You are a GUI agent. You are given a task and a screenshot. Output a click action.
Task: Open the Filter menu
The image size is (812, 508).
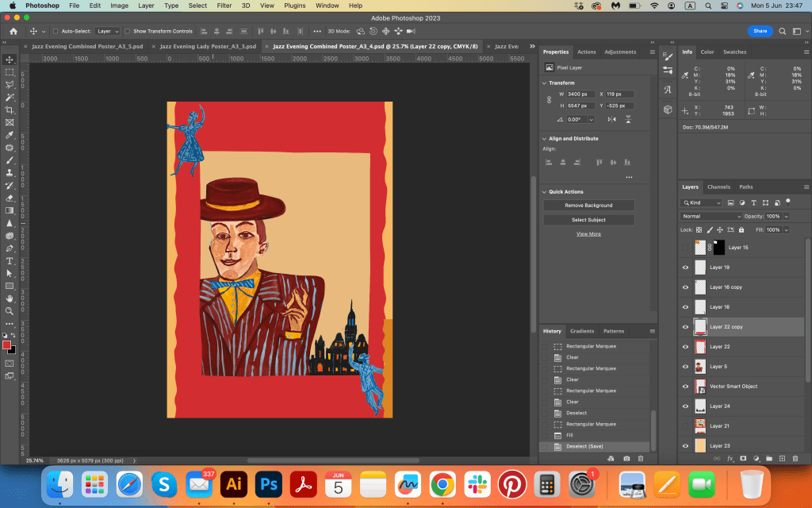tap(224, 6)
